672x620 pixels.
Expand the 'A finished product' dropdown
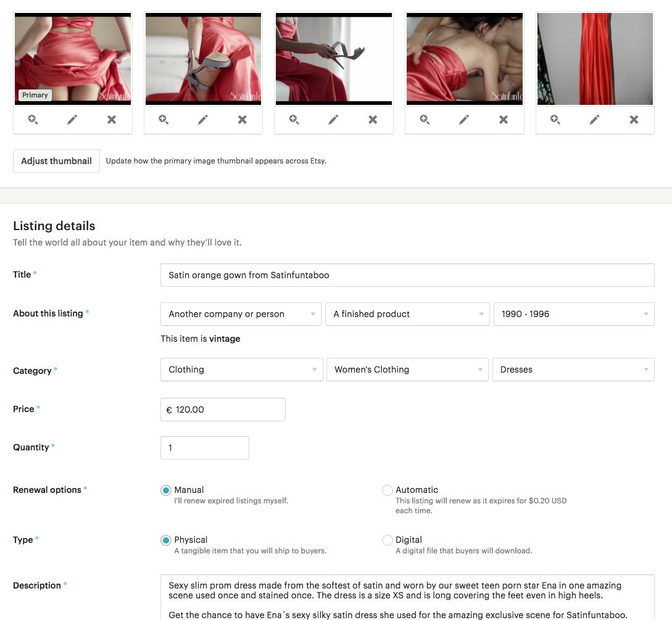click(x=407, y=314)
